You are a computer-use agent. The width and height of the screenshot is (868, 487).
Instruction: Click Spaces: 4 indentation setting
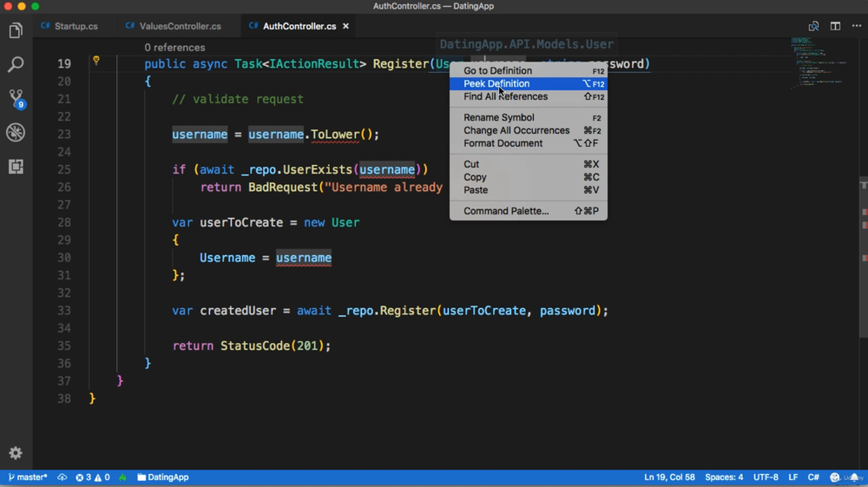coord(724,477)
